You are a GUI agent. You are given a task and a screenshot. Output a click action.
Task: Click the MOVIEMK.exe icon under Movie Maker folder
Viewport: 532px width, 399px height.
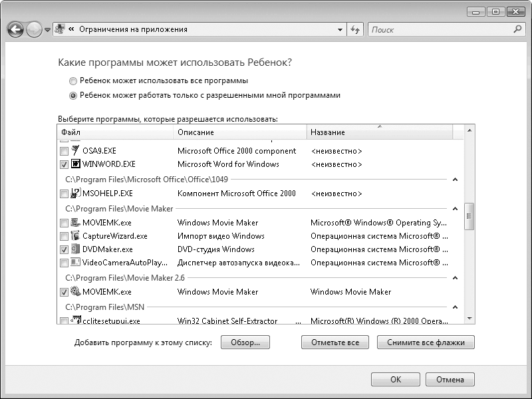pyautogui.click(x=75, y=223)
